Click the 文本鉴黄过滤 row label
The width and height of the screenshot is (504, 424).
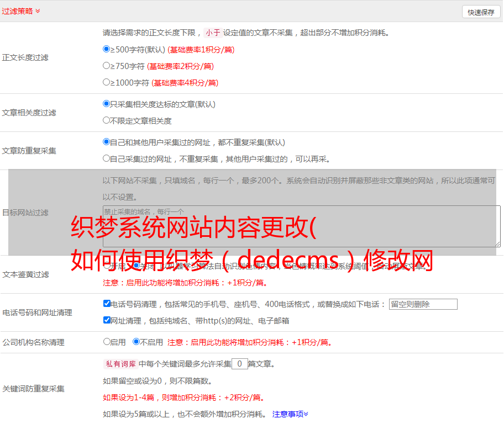click(x=26, y=274)
